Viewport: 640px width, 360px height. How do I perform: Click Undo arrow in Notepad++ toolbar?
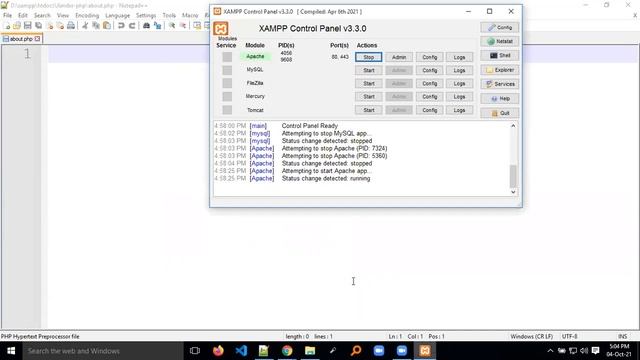point(121,26)
